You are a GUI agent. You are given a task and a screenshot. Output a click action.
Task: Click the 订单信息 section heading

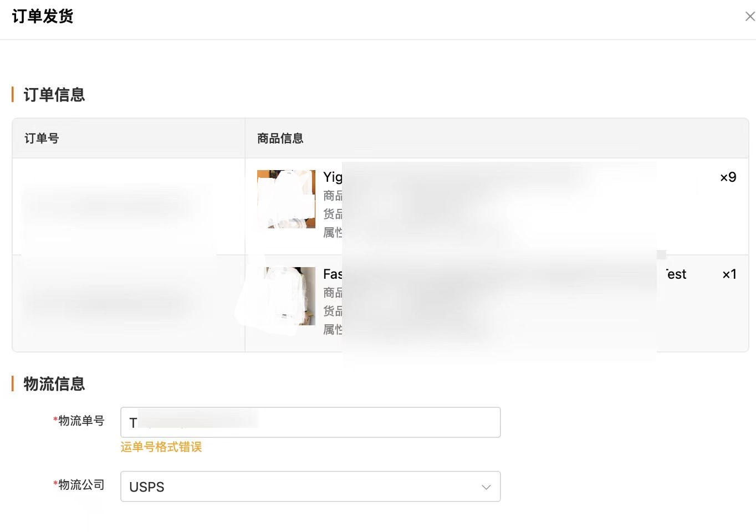54,95
